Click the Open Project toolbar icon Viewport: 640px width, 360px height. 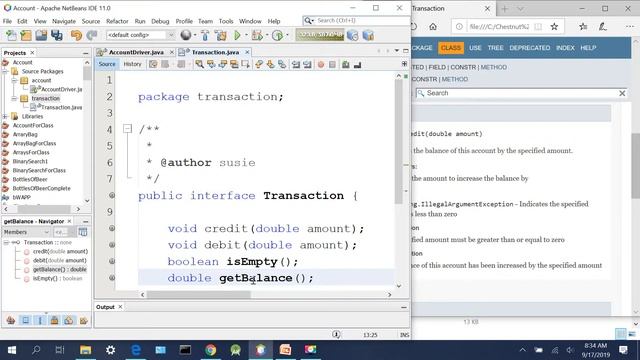click(41, 36)
